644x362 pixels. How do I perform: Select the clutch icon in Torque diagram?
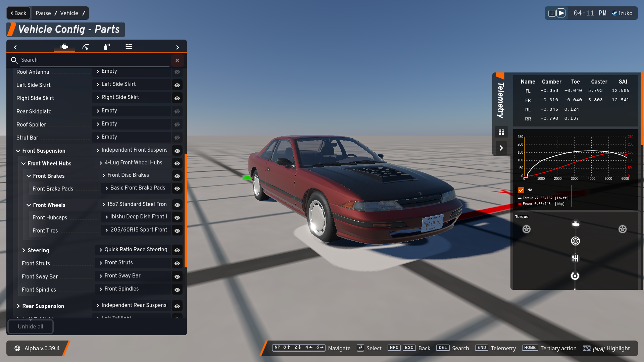coord(576,241)
